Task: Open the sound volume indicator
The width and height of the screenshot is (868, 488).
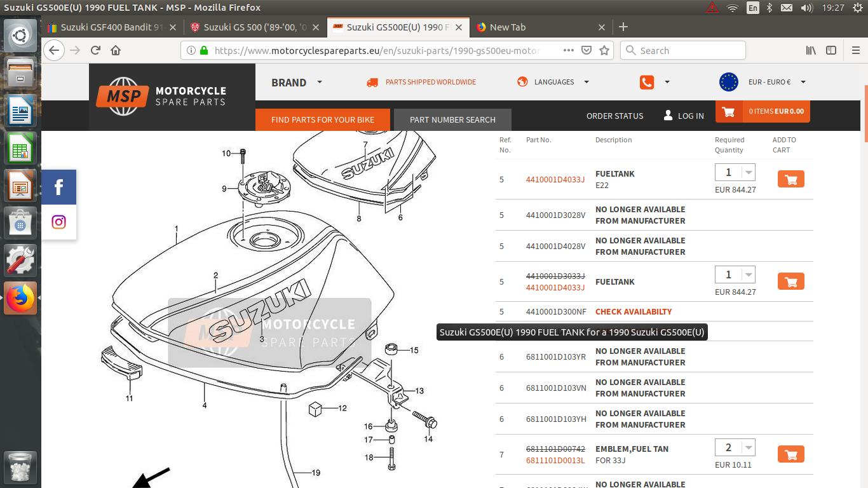Action: [x=806, y=8]
